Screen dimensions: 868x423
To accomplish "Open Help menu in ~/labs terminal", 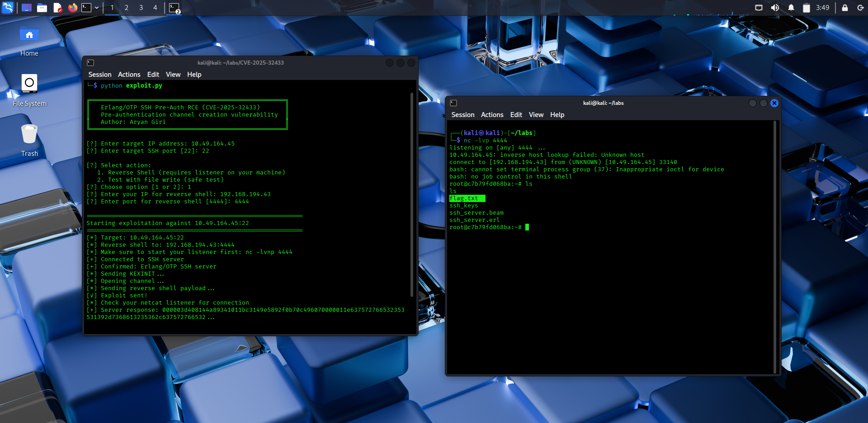I will click(557, 115).
